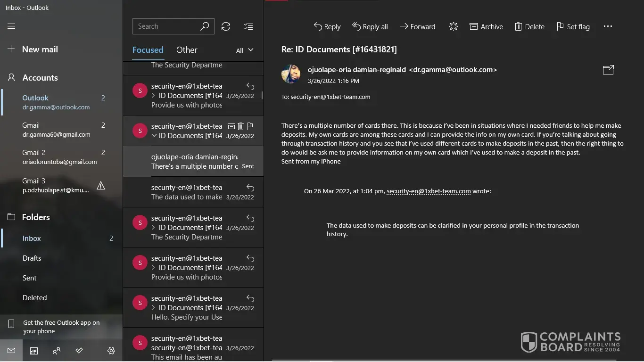This screenshot has height=362, width=644.
Task: Collapse the expanded ID Documents conversation
Action: coord(154,136)
